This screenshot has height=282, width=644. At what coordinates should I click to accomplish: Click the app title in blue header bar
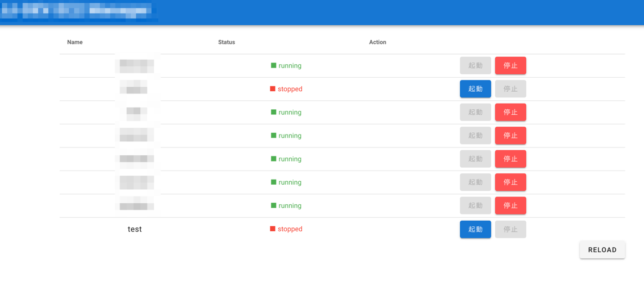pos(79,11)
